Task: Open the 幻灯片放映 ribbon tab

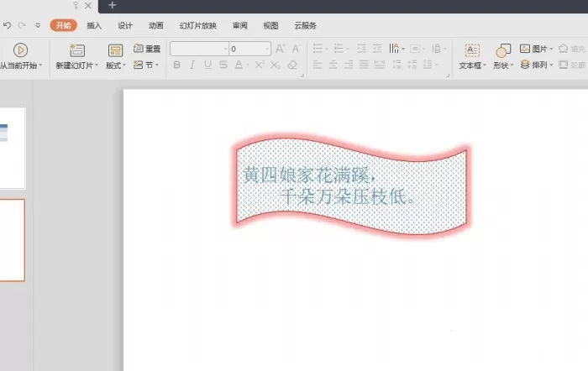Action: [198, 25]
